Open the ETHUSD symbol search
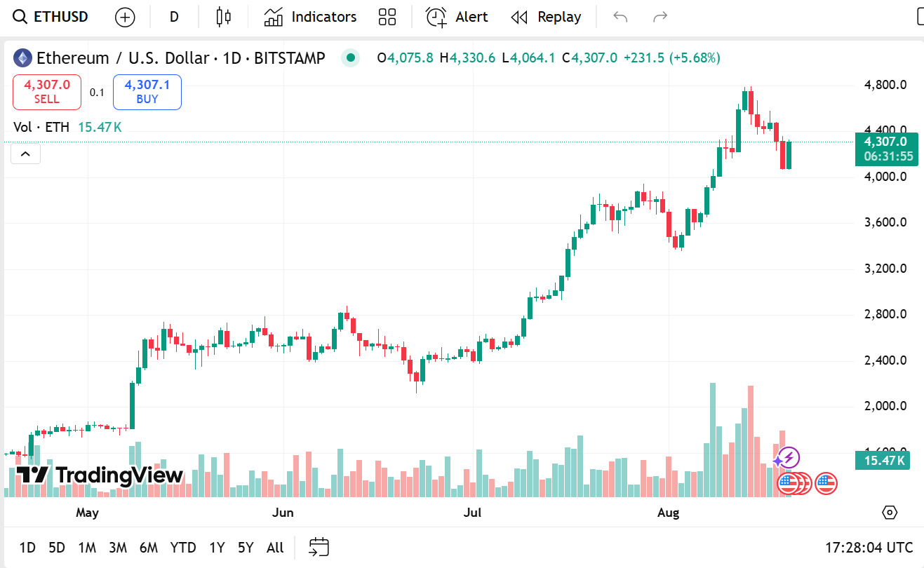The width and height of the screenshot is (924, 568). 51,17
